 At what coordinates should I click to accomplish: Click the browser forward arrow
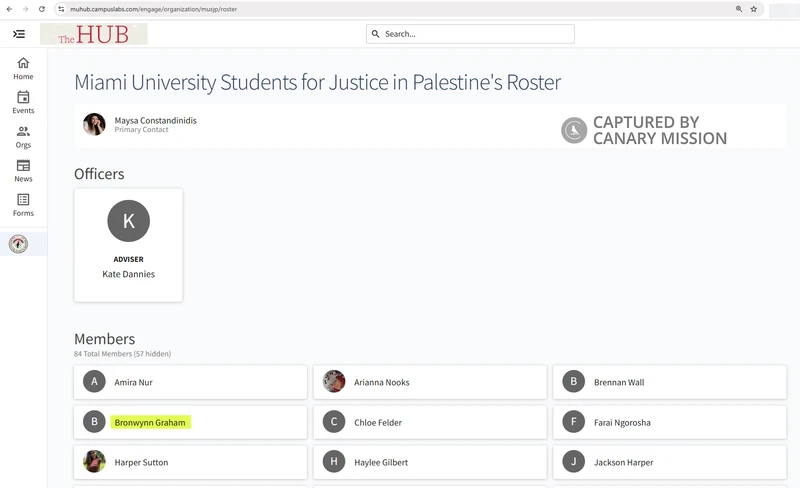(x=26, y=9)
